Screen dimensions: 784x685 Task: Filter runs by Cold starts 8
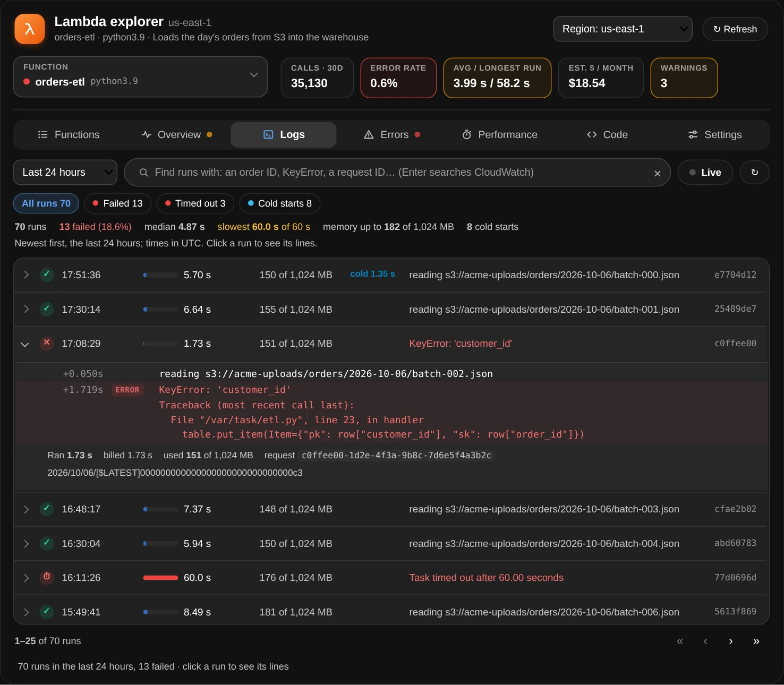(279, 203)
